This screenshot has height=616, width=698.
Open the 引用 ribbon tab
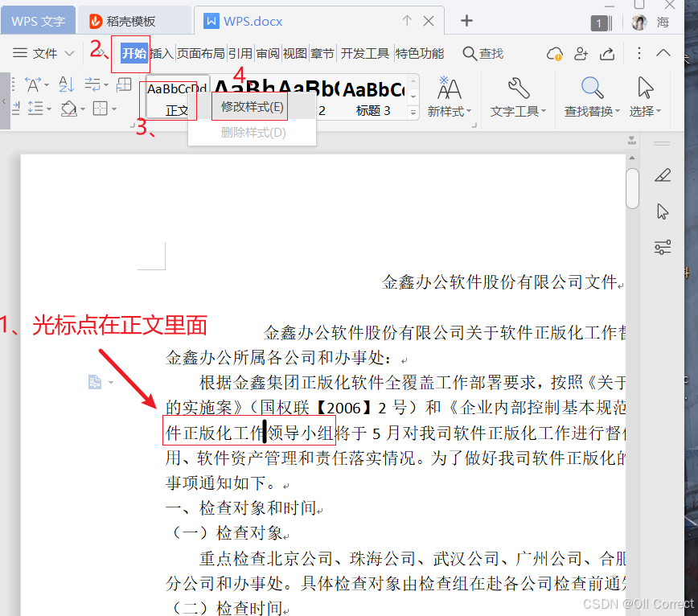click(240, 54)
